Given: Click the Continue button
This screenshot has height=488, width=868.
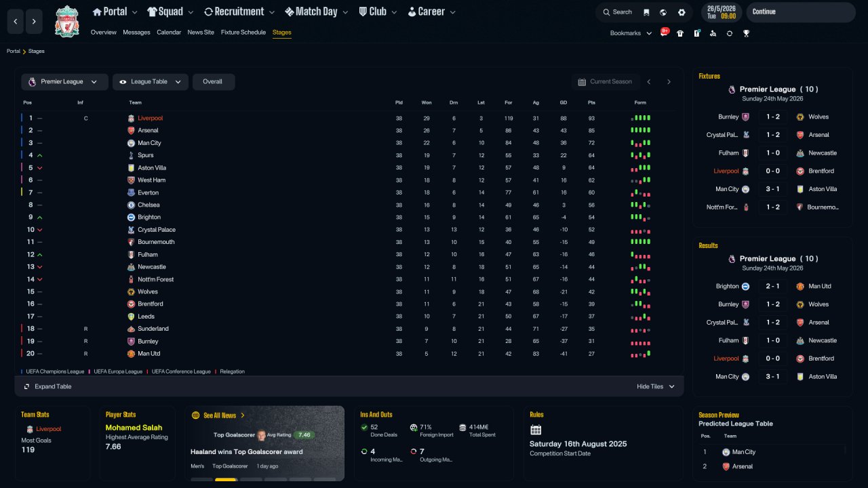Looking at the screenshot, I should click(801, 12).
